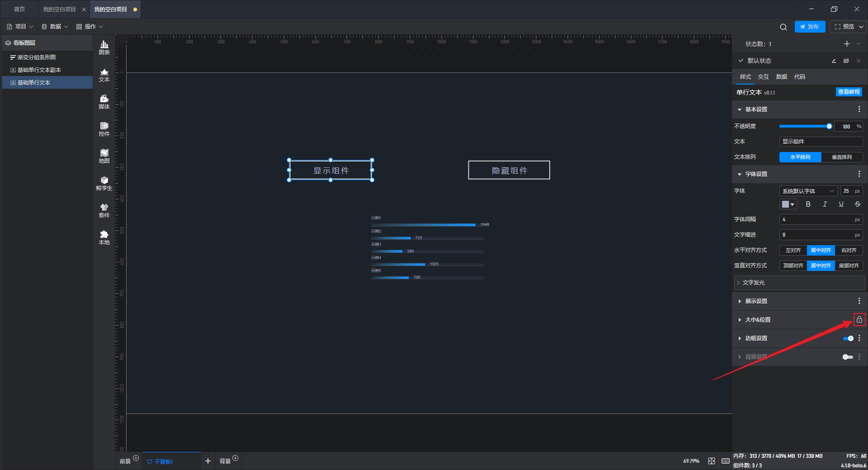Open 字体设置 more options menu
The height and width of the screenshot is (470, 868).
pyautogui.click(x=859, y=174)
